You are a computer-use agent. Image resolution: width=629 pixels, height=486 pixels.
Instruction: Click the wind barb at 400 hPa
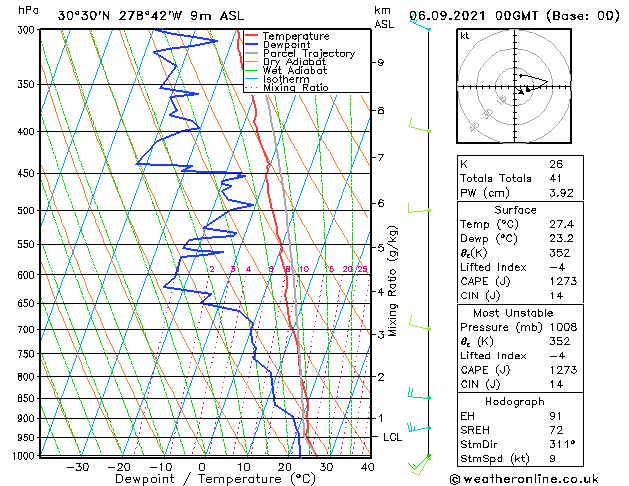click(420, 126)
